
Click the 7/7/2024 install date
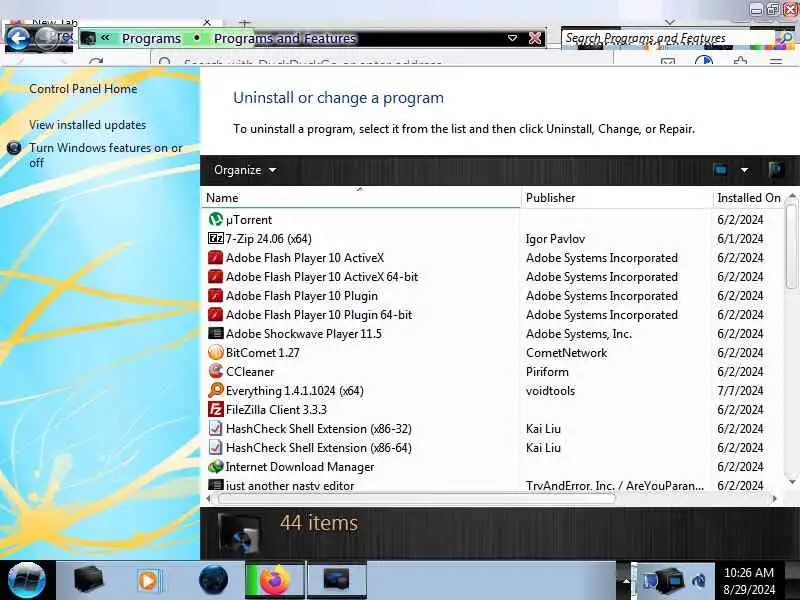[740, 391]
